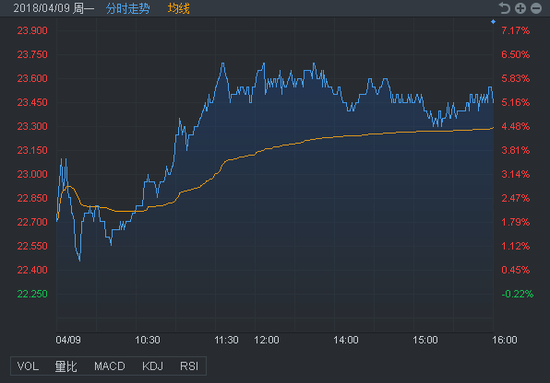Image resolution: width=550 pixels, height=383 pixels.
Task: Click time axis label 16:00
Action: [x=504, y=340]
